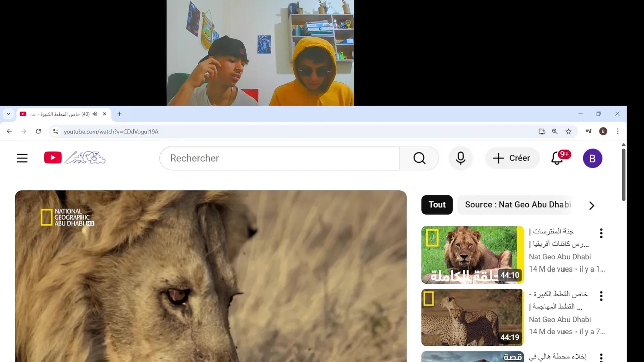Open the tab search dropdown arrow

click(x=9, y=114)
